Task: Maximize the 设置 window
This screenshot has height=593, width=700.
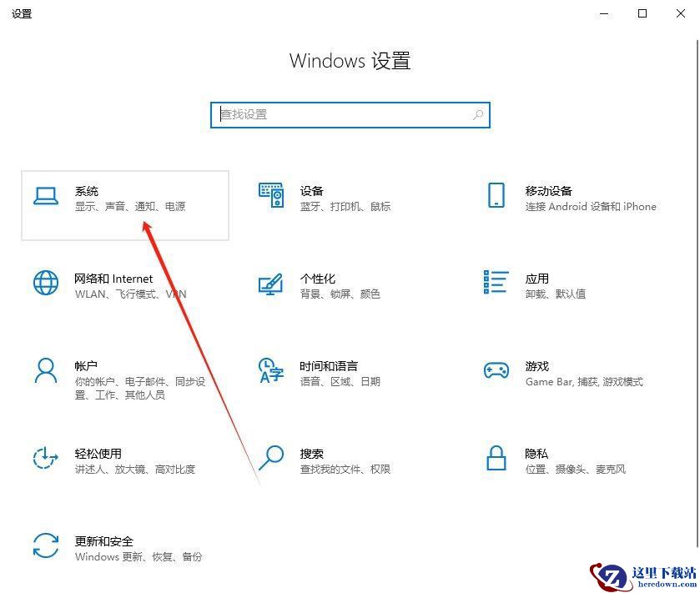Action: (x=642, y=14)
